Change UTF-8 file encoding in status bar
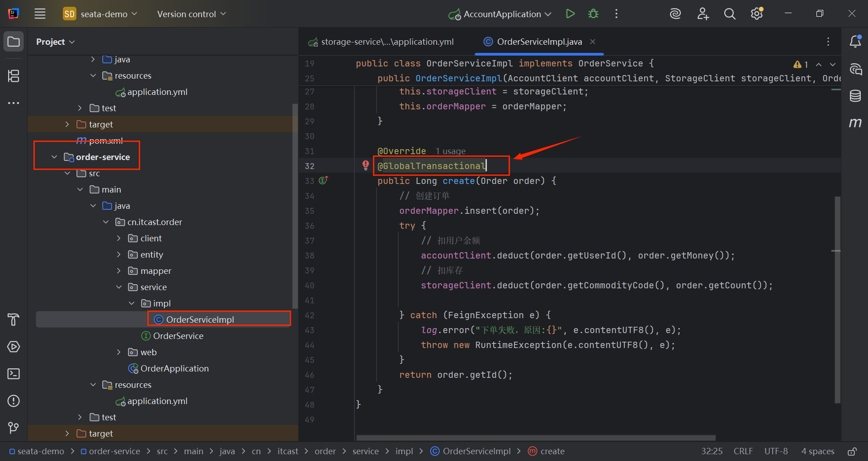The image size is (868, 461). pyautogui.click(x=776, y=451)
